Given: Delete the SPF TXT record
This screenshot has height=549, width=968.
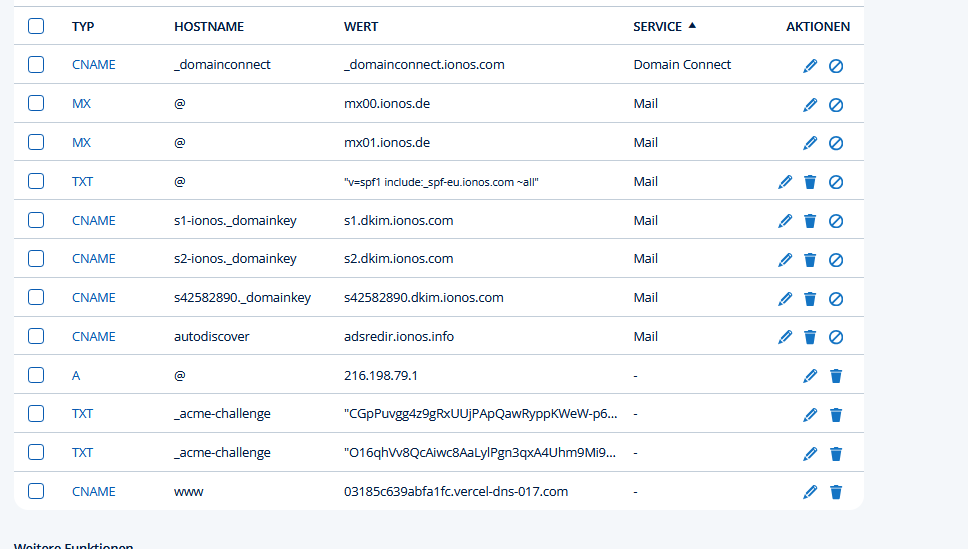Looking at the screenshot, I should tap(810, 182).
